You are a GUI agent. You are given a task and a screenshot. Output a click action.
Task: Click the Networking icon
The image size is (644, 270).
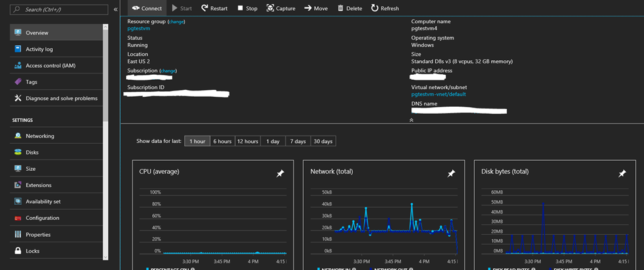[x=18, y=136]
